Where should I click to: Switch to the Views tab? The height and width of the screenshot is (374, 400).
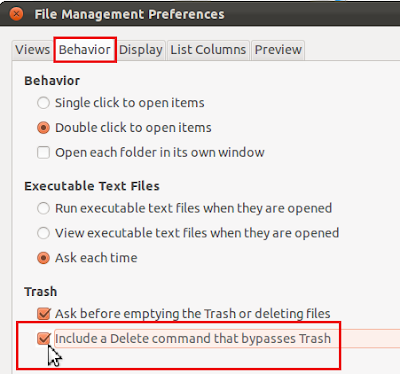(x=32, y=50)
